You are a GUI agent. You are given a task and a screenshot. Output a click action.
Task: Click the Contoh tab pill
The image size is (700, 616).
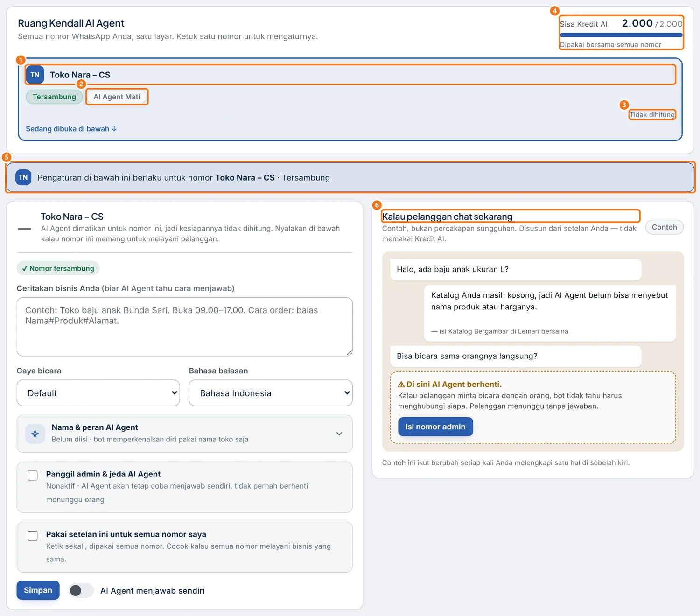tap(665, 227)
